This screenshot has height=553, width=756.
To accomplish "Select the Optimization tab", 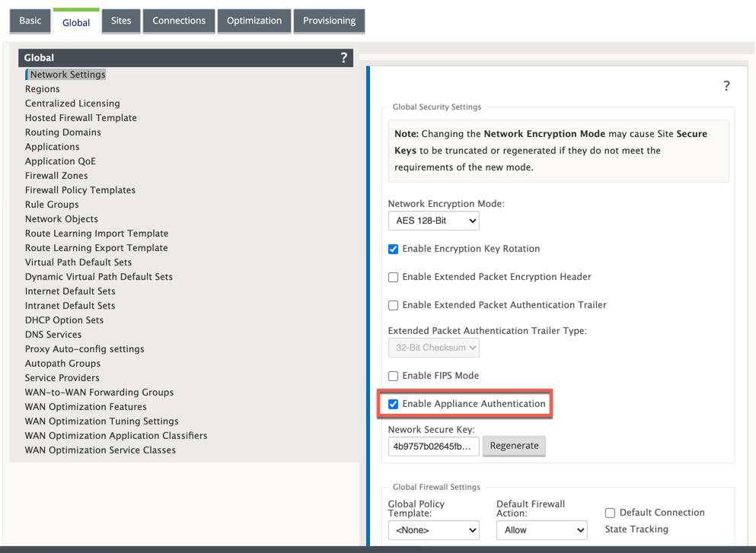I will (x=254, y=21).
